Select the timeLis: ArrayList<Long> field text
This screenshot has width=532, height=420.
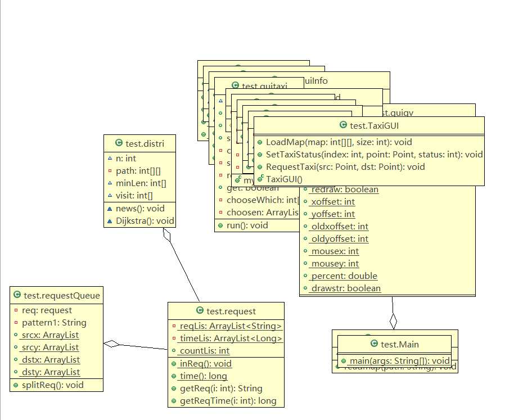point(231,338)
